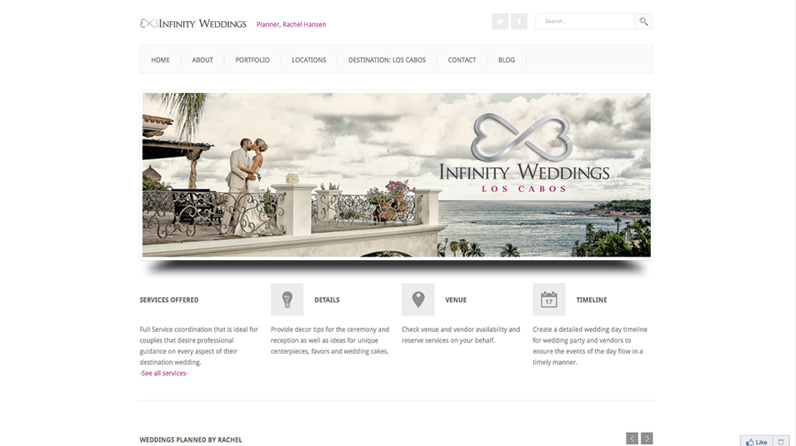Open the Blog menu item
The image size is (796, 446).
pyautogui.click(x=506, y=60)
